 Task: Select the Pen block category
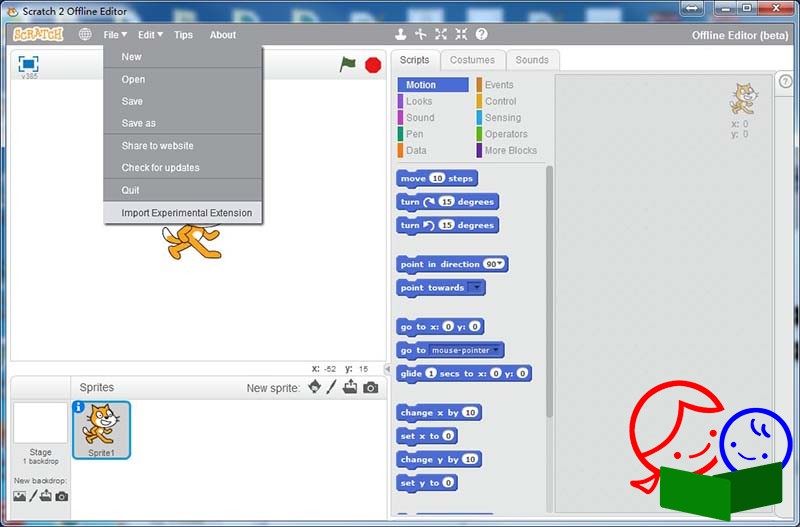click(x=433, y=134)
